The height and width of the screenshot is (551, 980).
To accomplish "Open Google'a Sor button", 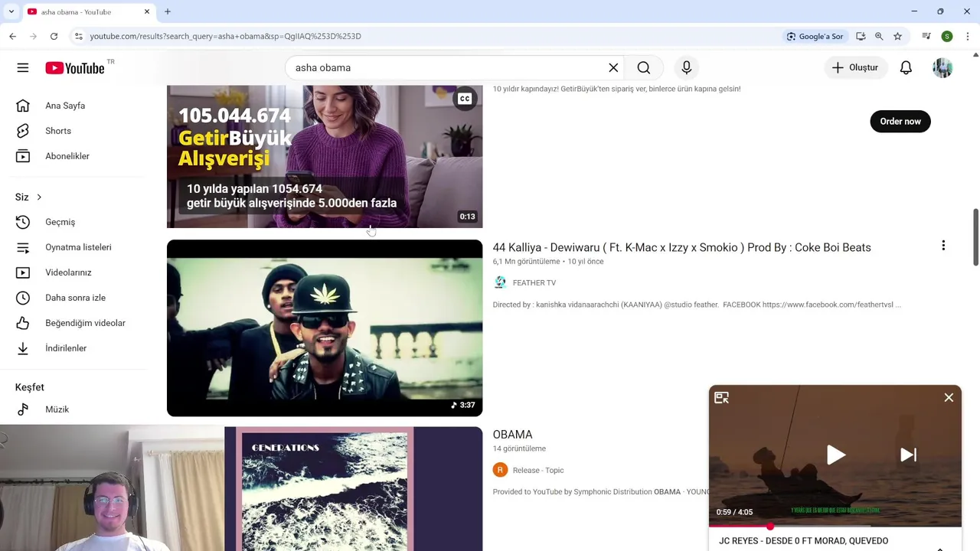I will click(x=815, y=36).
